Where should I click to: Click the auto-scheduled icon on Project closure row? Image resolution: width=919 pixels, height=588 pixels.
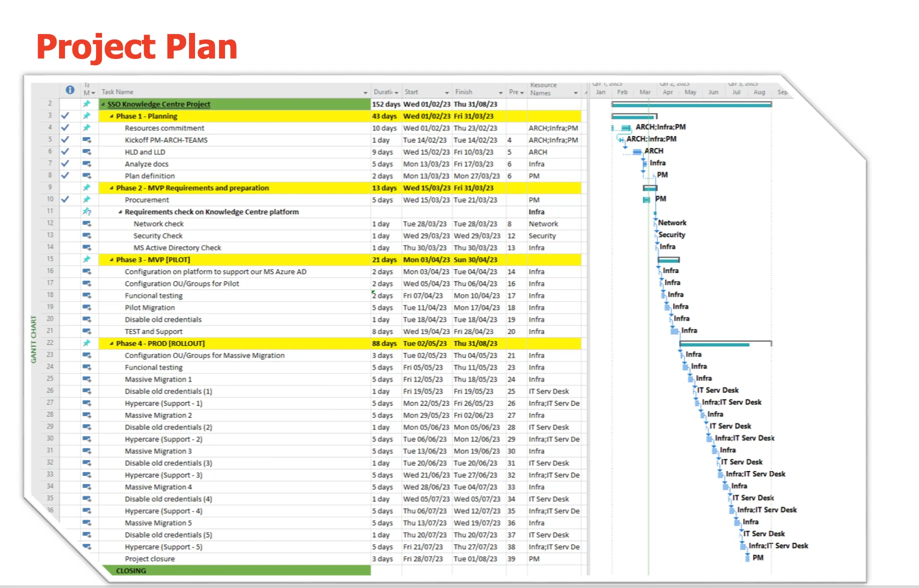pyautogui.click(x=87, y=559)
